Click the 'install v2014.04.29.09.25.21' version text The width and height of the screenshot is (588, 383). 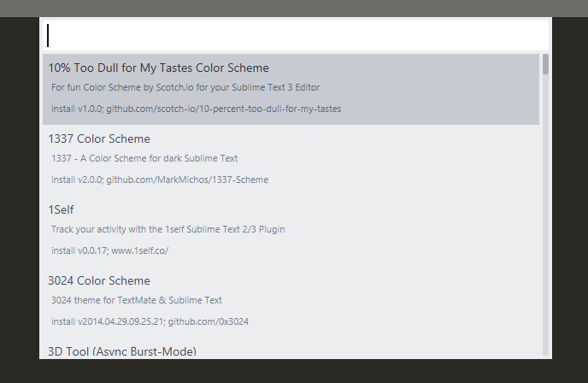[x=106, y=321]
